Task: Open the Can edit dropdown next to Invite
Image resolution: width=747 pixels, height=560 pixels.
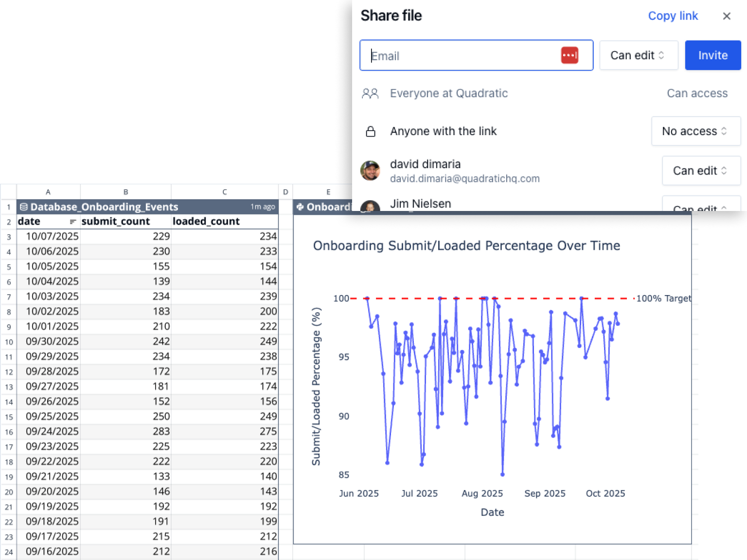Action: tap(638, 55)
